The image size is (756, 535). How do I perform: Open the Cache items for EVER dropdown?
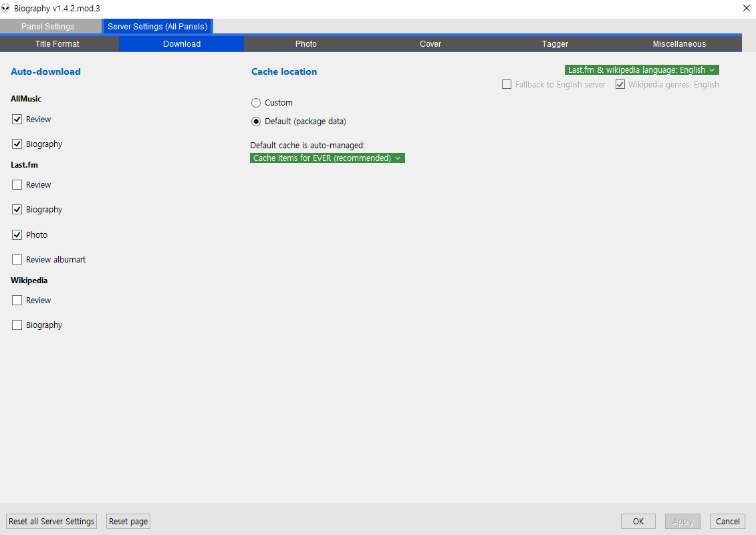click(x=328, y=158)
